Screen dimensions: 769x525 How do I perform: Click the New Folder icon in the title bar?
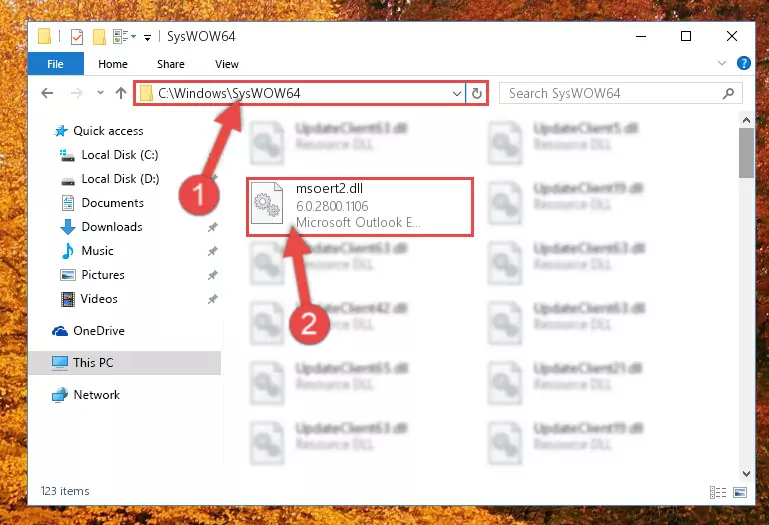pyautogui.click(x=99, y=37)
